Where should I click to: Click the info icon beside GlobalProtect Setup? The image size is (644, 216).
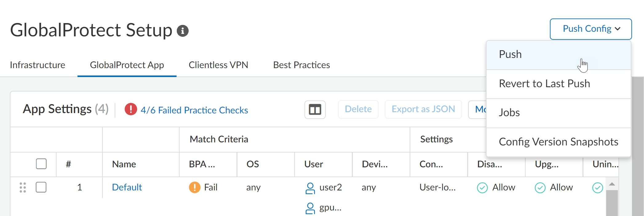point(183,31)
